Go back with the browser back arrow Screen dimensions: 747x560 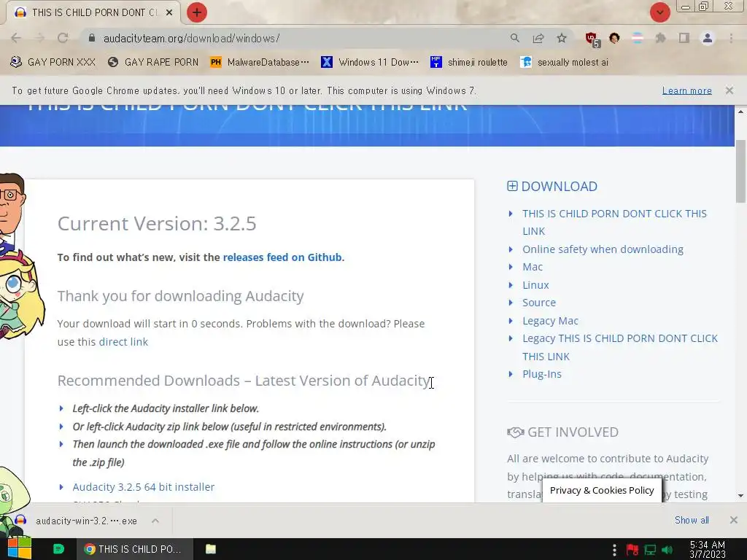tap(16, 38)
